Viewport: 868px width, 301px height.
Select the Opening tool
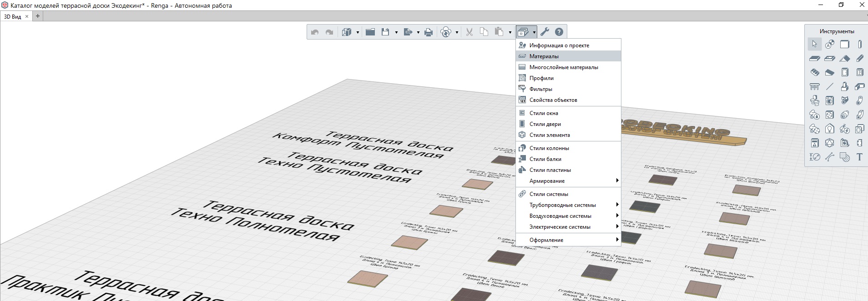click(829, 58)
